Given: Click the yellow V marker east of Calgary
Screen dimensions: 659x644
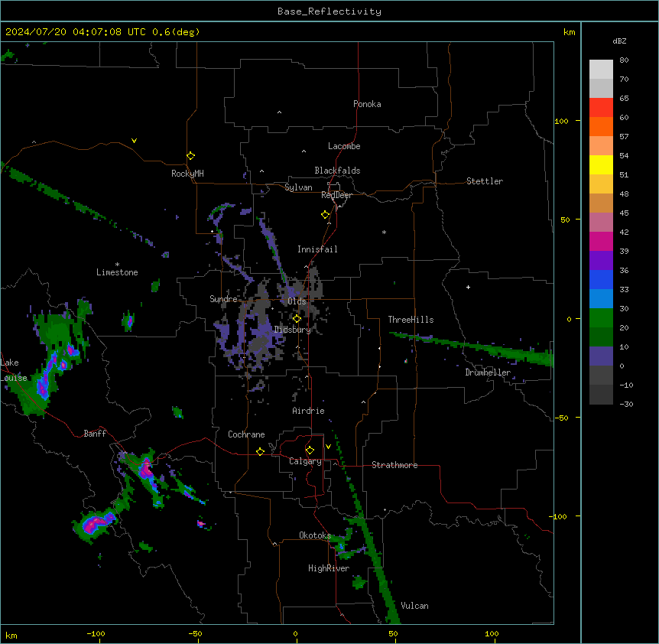Looking at the screenshot, I should click(x=328, y=447).
